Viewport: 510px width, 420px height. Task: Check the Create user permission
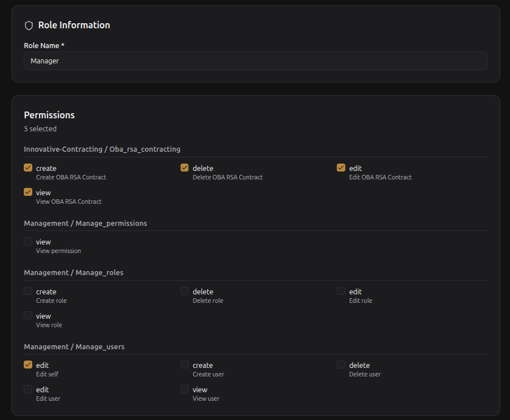185,365
